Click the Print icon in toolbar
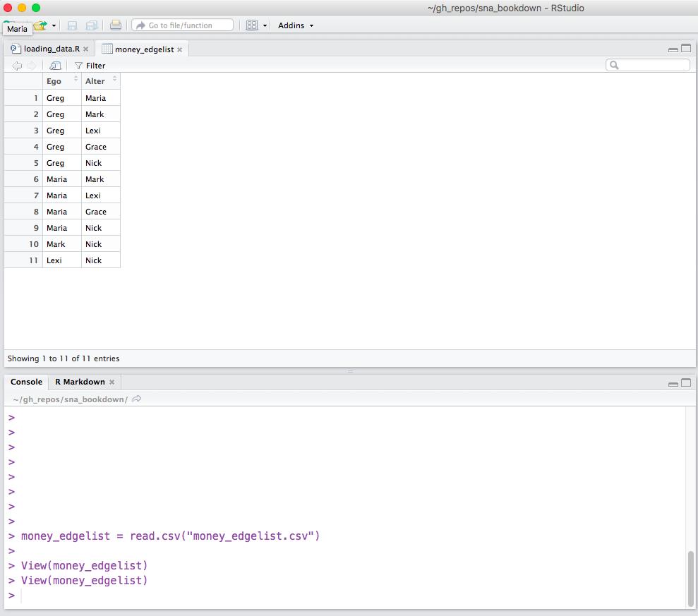698x616 pixels. (x=116, y=25)
